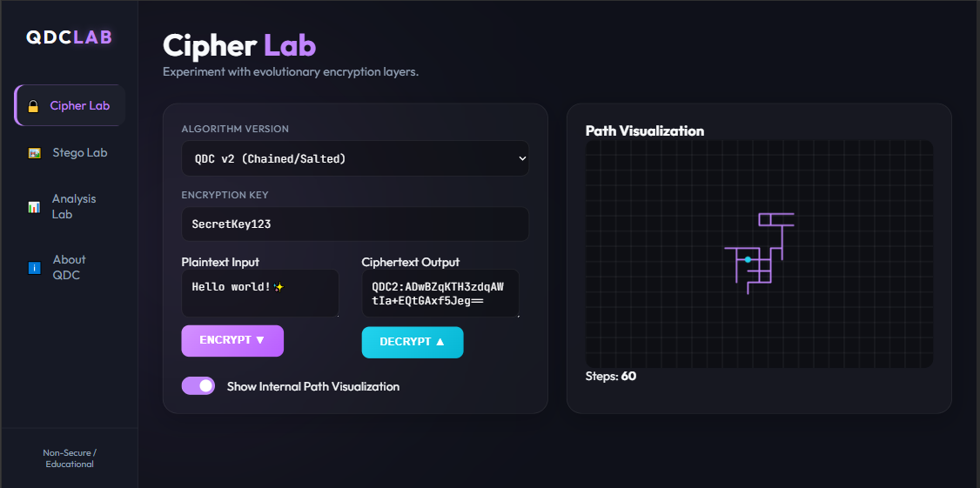Click the lock icon beside Cipher Lab
The image size is (980, 488).
pyautogui.click(x=33, y=106)
